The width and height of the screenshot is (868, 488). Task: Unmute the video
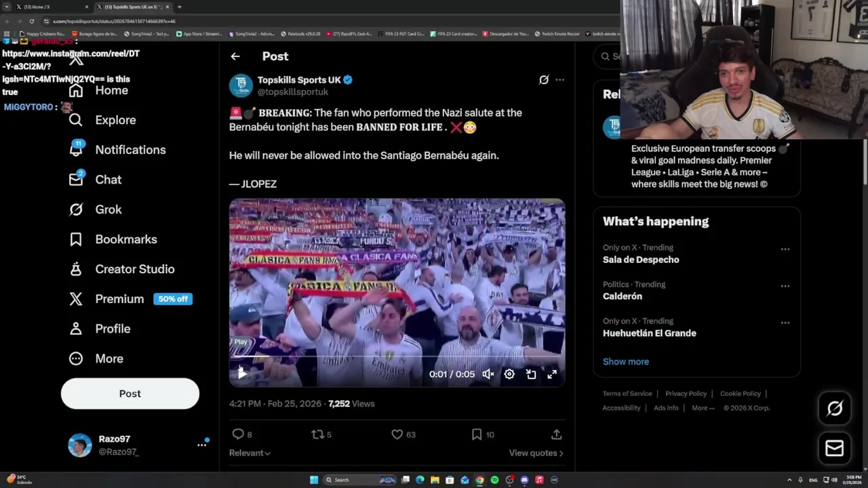(x=488, y=374)
